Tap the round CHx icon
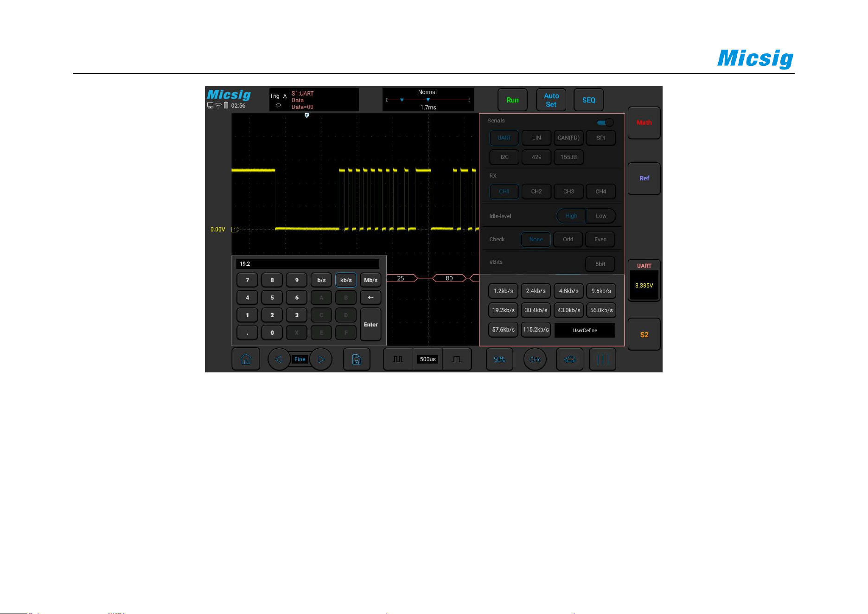 click(535, 359)
